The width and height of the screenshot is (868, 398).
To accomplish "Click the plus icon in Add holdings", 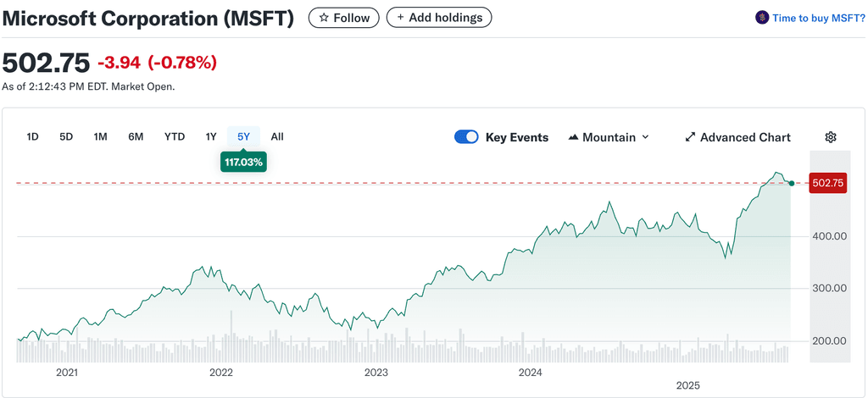I will (400, 18).
